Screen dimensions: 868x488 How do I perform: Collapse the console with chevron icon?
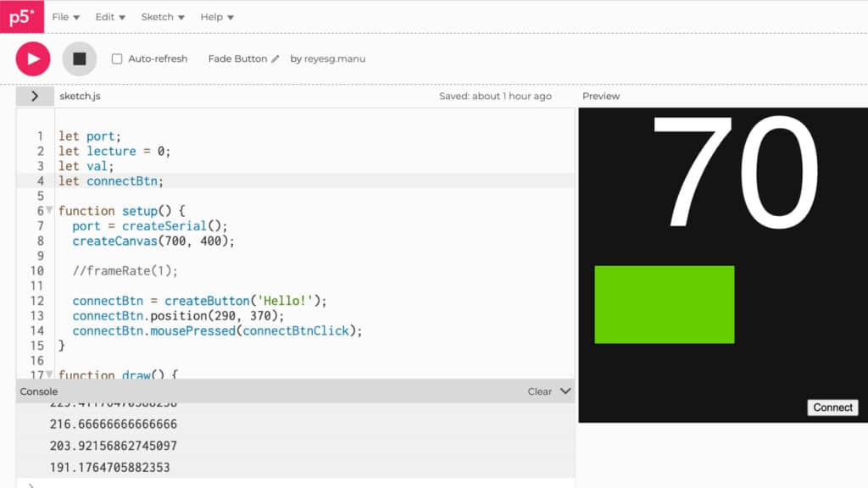(x=565, y=391)
